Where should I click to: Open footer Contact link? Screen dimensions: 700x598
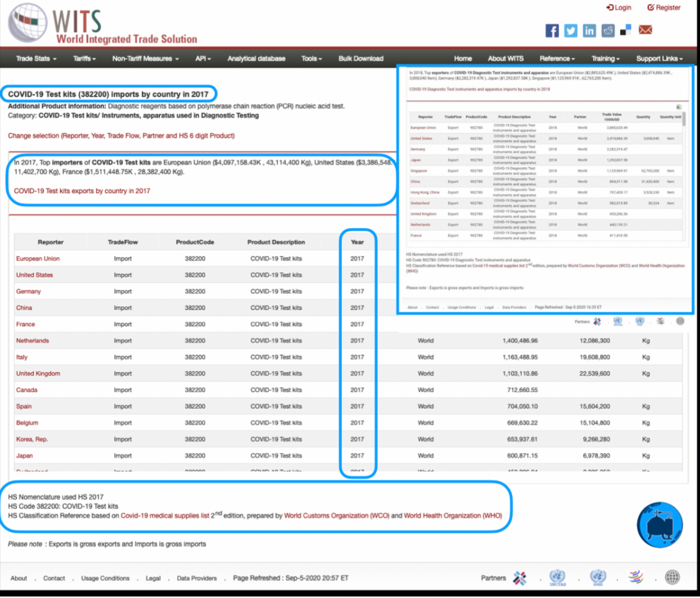click(54, 578)
